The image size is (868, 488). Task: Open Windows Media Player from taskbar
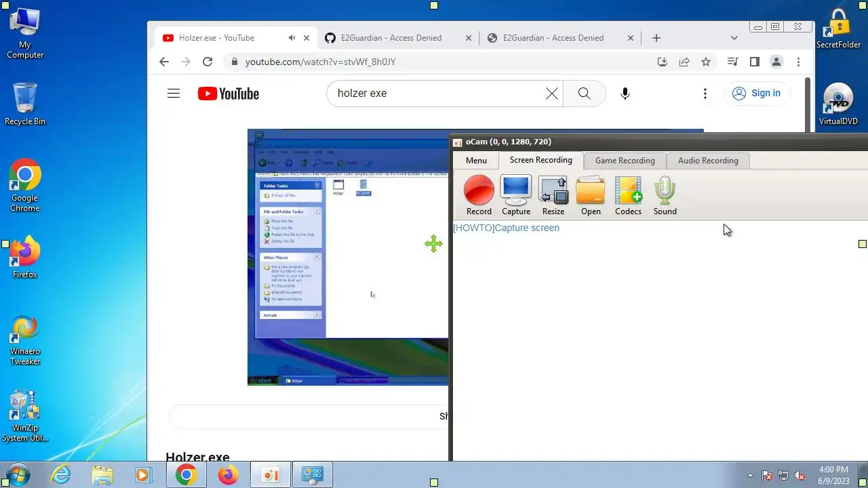click(143, 474)
